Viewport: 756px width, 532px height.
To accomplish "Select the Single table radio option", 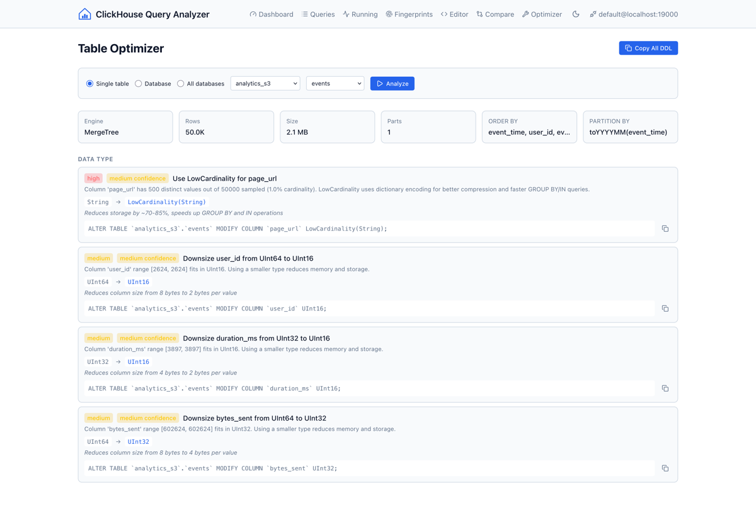I will (x=90, y=84).
